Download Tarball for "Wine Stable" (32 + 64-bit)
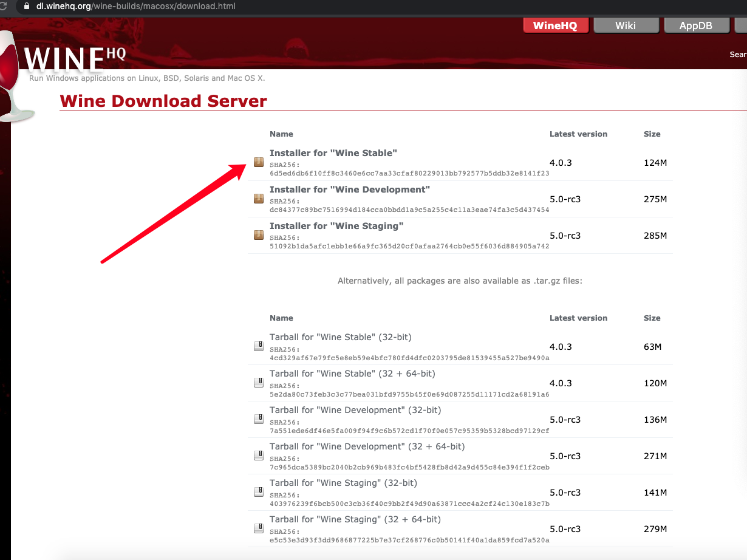 [352, 374]
